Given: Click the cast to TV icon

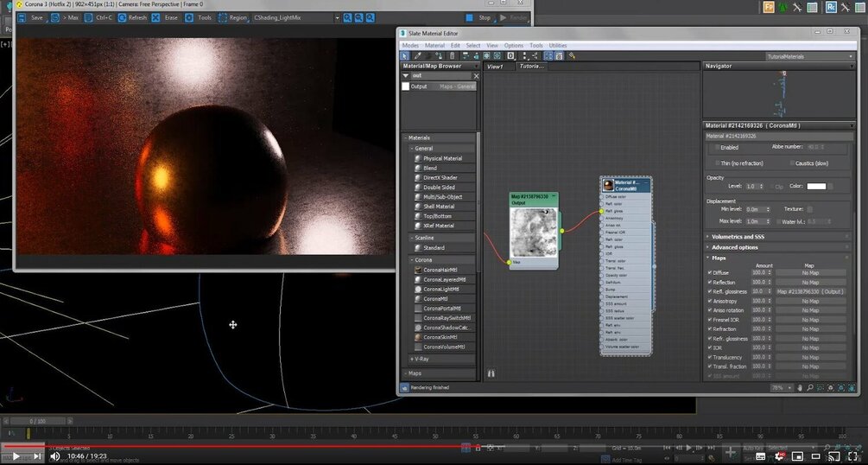Looking at the screenshot, I should coord(833,456).
